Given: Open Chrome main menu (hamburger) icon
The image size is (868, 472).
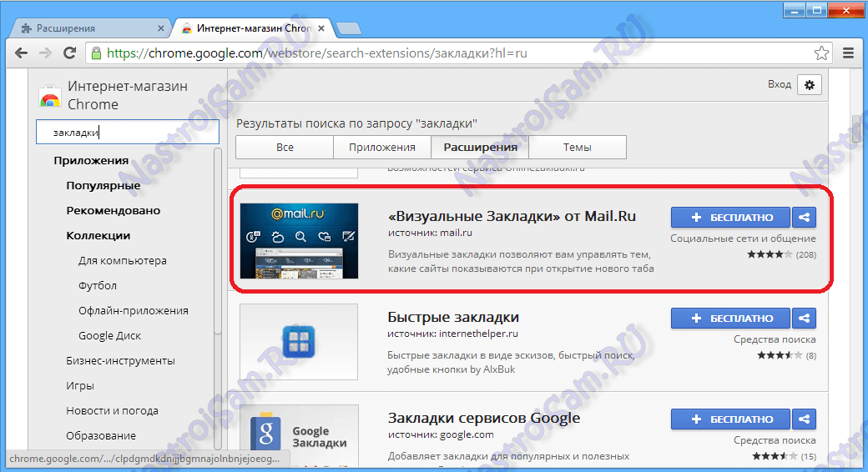Looking at the screenshot, I should pos(848,53).
